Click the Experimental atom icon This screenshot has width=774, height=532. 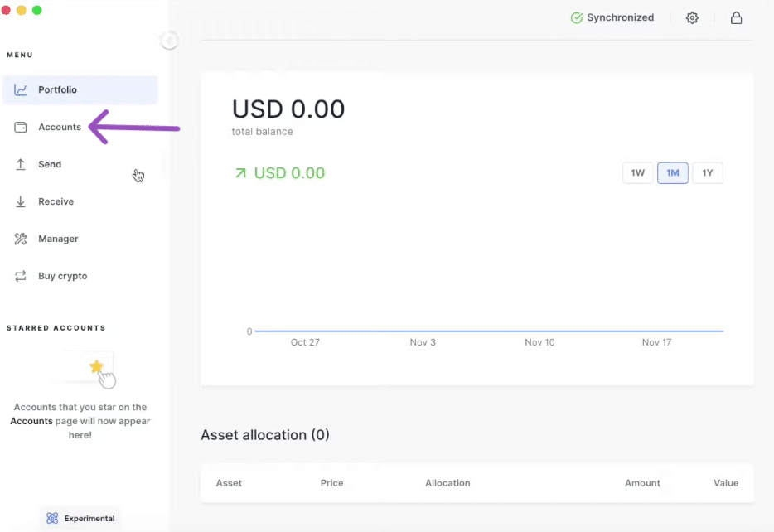tap(52, 519)
